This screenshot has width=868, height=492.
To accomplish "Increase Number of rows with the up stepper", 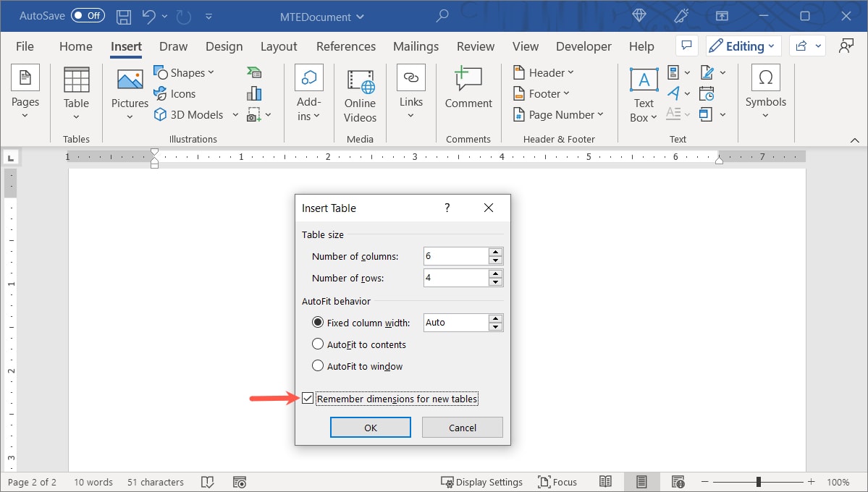I will click(495, 273).
